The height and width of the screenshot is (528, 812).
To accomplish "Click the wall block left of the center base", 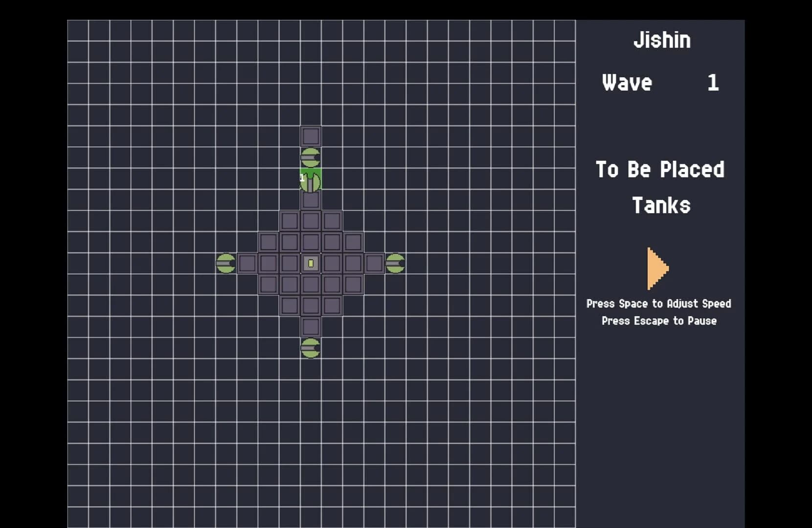I will coord(290,263).
